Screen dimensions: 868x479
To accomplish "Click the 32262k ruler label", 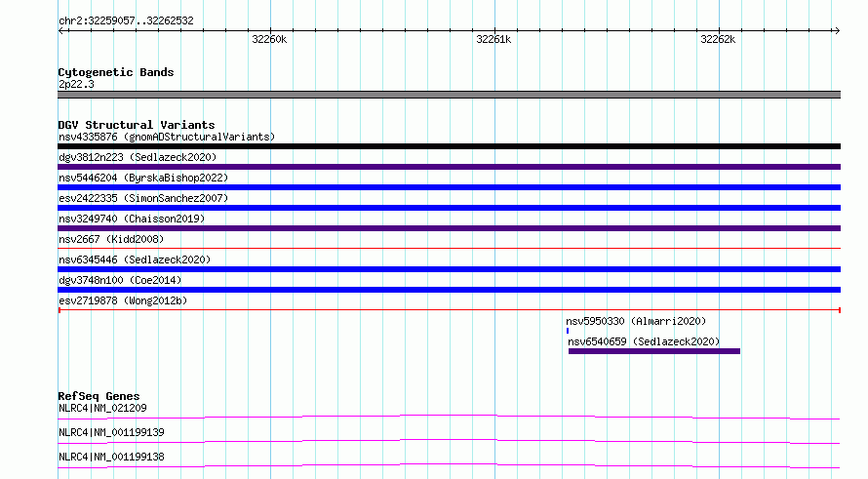I will coord(718,39).
